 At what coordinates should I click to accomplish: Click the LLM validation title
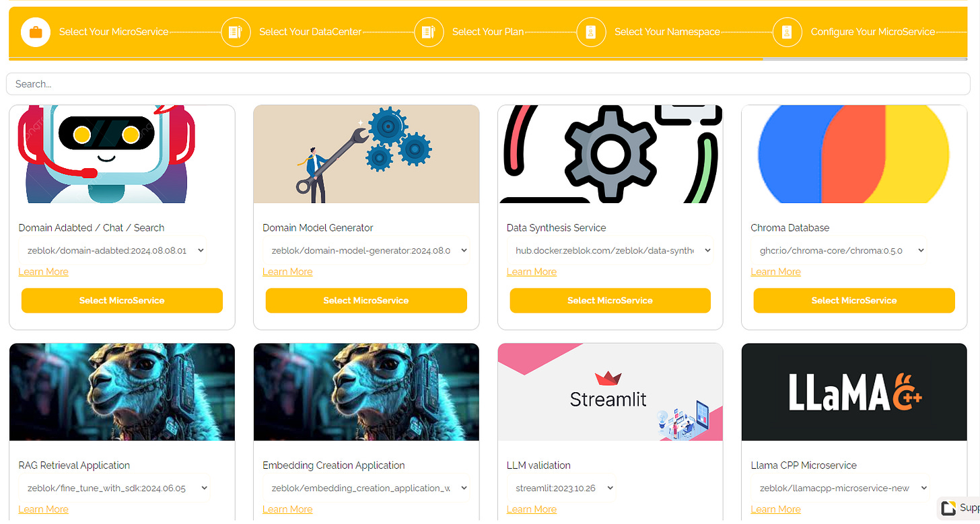[538, 465]
